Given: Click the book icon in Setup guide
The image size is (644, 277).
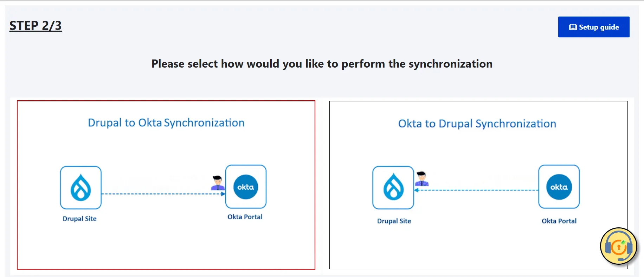Looking at the screenshot, I should [573, 27].
